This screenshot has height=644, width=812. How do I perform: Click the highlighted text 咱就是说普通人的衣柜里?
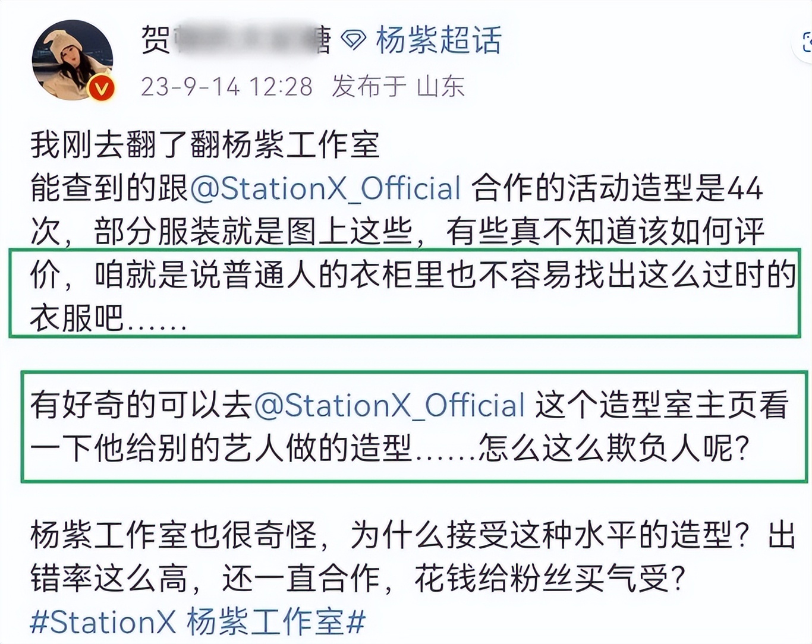(x=267, y=274)
